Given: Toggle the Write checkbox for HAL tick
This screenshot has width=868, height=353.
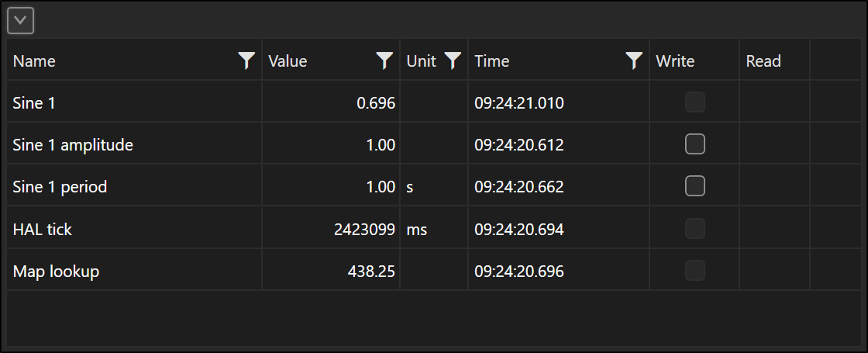Looking at the screenshot, I should pos(694,229).
